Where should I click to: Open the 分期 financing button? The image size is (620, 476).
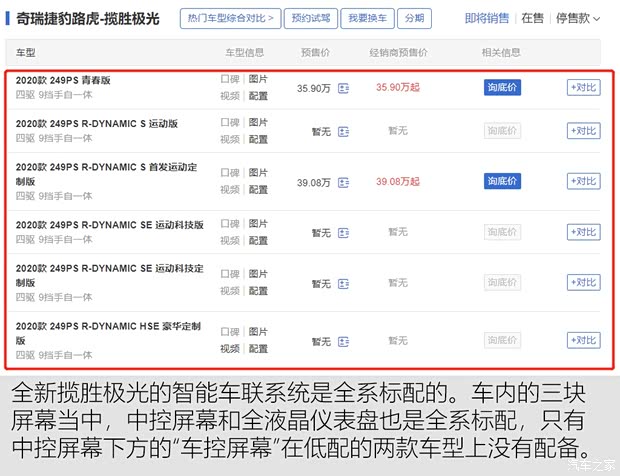tap(411, 19)
